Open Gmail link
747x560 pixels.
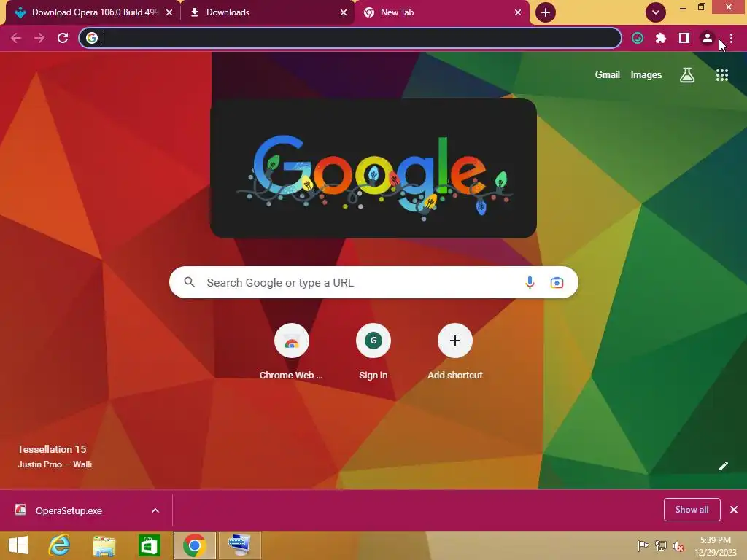click(607, 75)
